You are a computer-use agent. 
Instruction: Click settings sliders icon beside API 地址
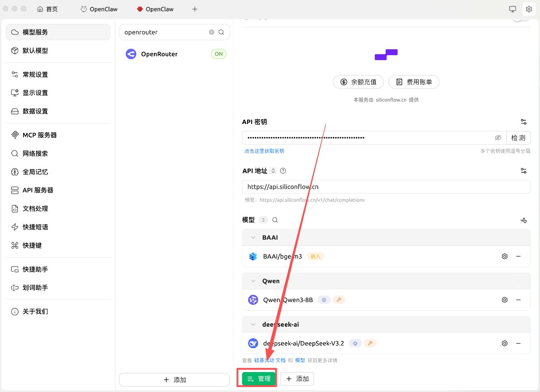point(523,170)
